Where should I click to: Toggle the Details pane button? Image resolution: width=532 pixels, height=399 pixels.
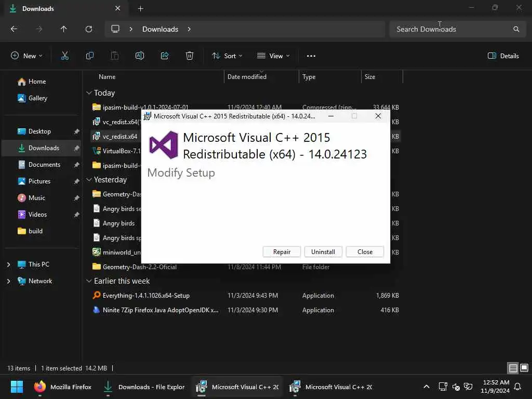[x=503, y=56]
